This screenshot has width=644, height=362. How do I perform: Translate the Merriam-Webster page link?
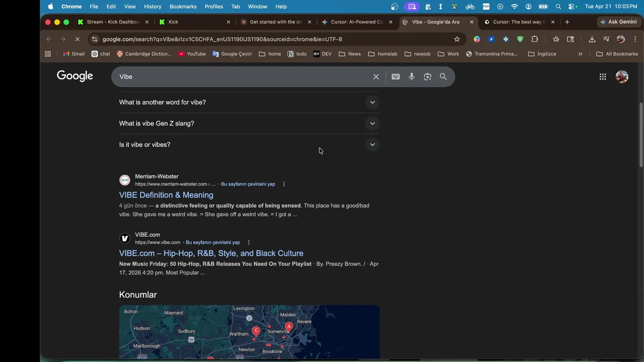(248, 184)
